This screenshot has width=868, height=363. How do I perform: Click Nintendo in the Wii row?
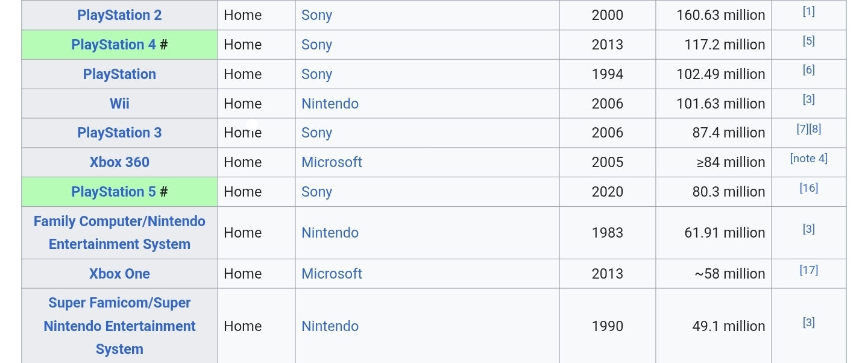point(330,104)
